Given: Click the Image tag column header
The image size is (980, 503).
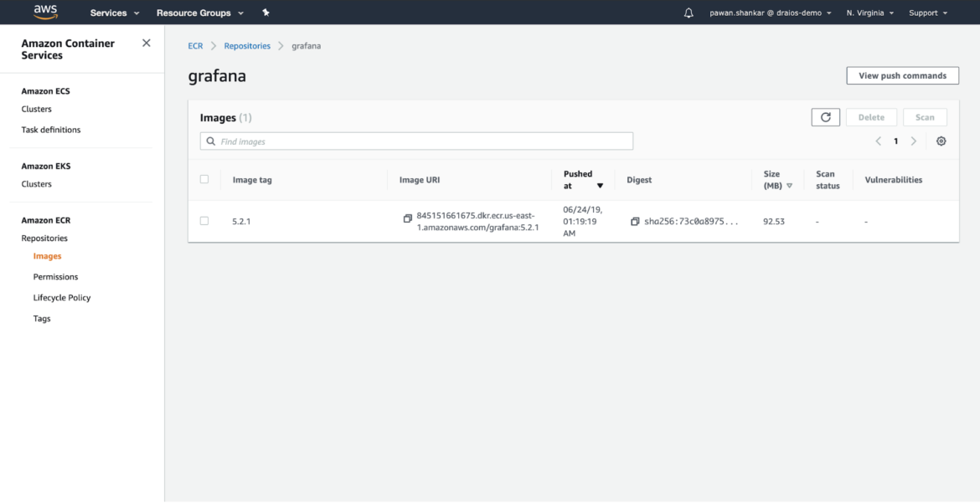Looking at the screenshot, I should [x=252, y=180].
